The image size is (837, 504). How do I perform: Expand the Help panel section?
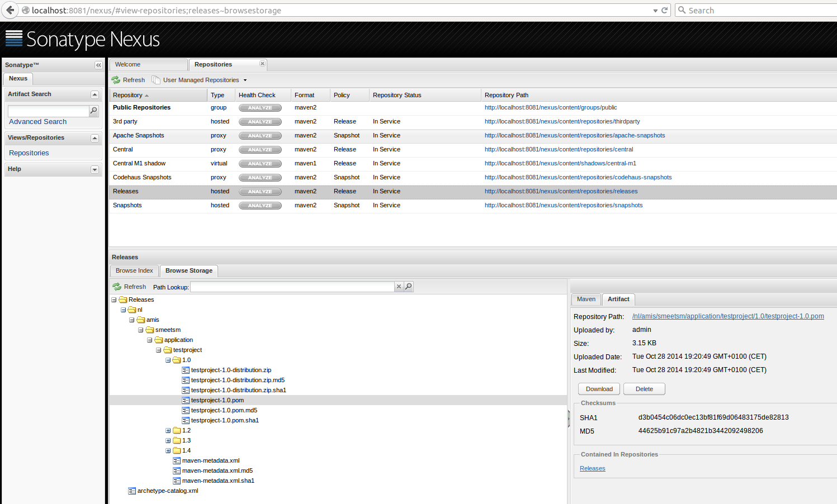pyautogui.click(x=94, y=169)
